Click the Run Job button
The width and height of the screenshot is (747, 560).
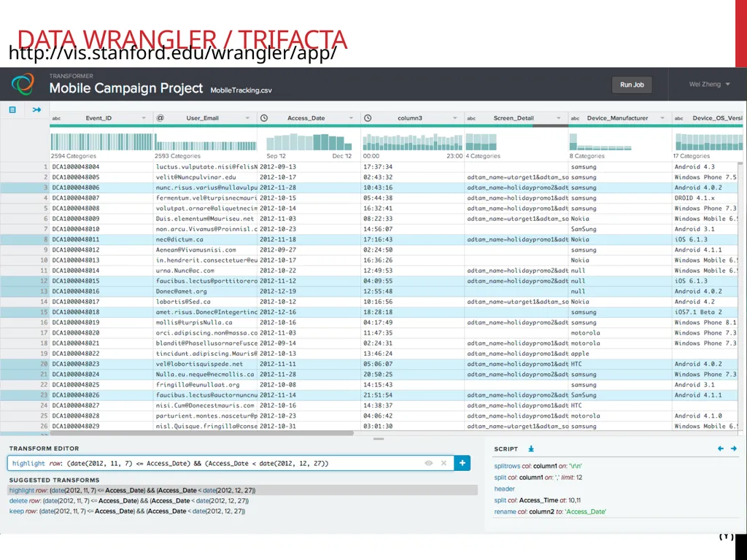[x=632, y=85]
